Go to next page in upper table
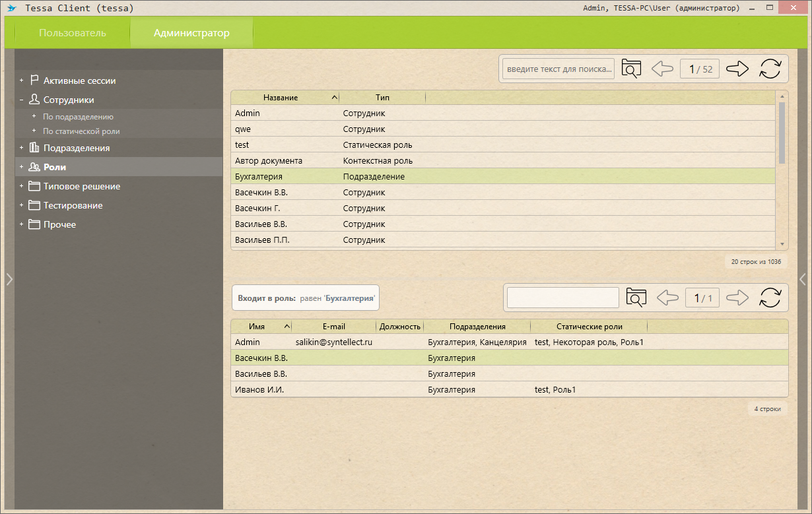This screenshot has height=514, width=812. click(737, 69)
